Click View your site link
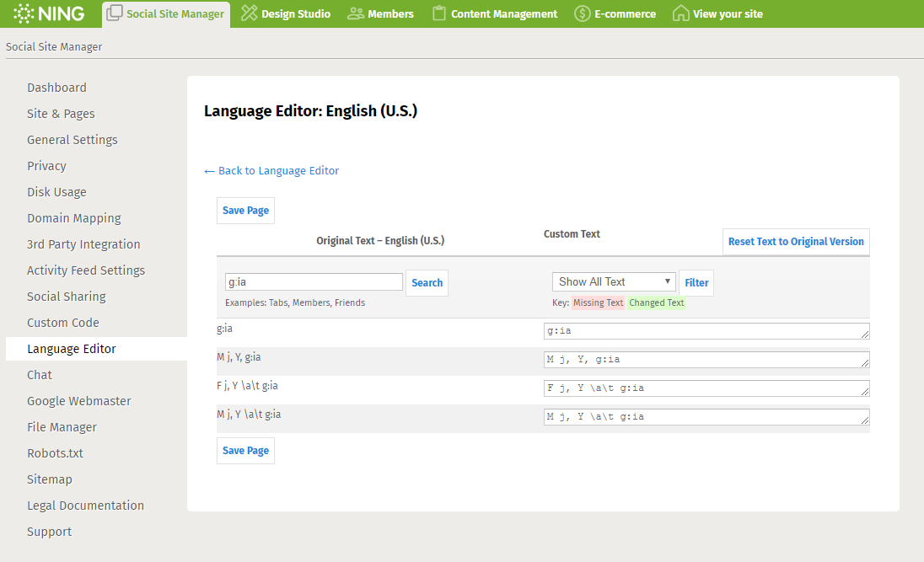924x562 pixels. [717, 13]
